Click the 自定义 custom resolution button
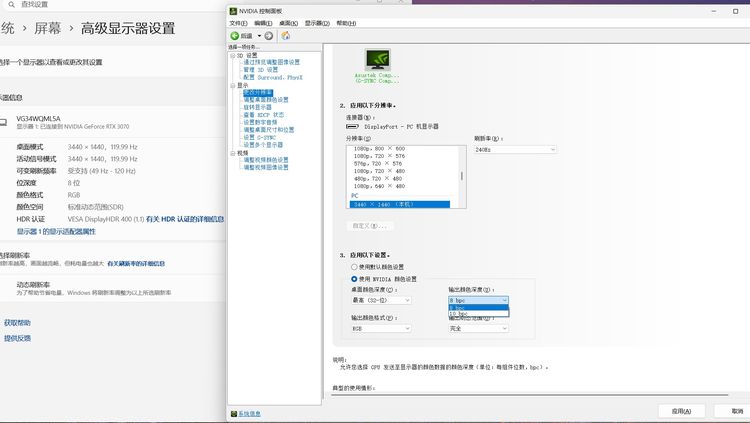The width and height of the screenshot is (750, 423). [x=370, y=226]
